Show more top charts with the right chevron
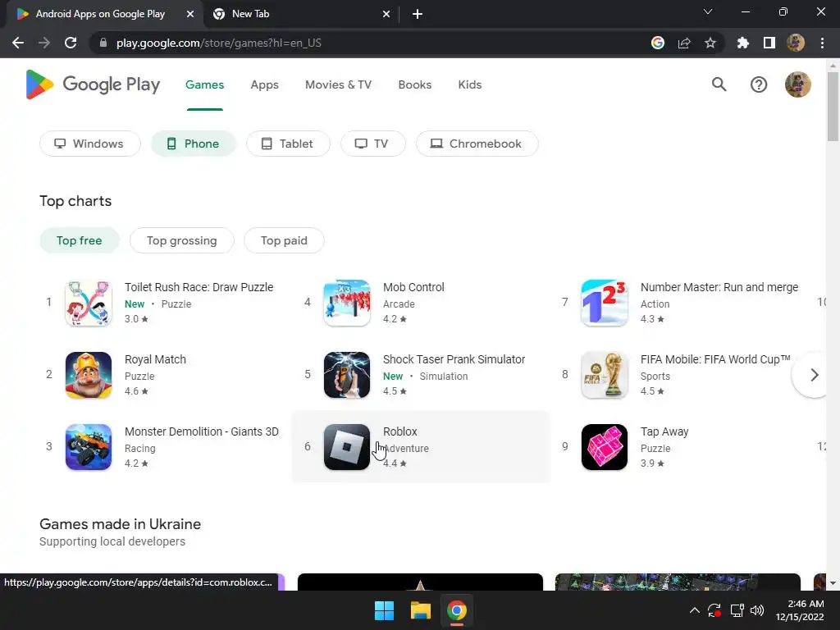Screen dimensions: 840x630 pyautogui.click(x=815, y=375)
